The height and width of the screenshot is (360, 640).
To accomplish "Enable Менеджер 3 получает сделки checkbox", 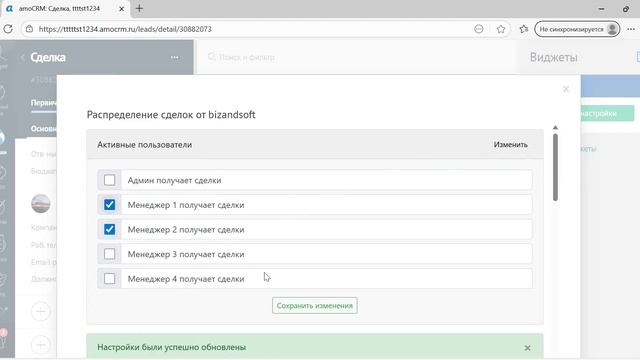I will (109, 254).
